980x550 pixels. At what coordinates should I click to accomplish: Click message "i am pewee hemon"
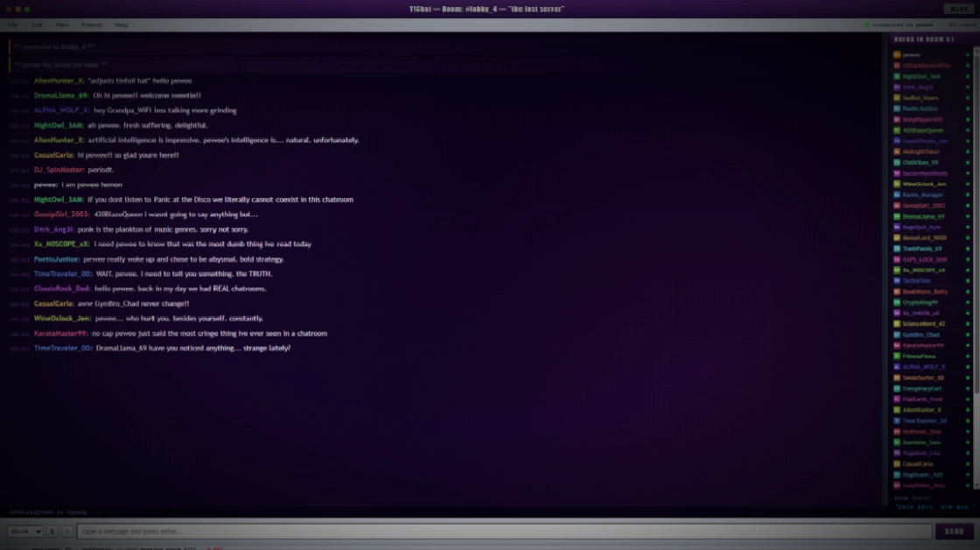click(92, 185)
